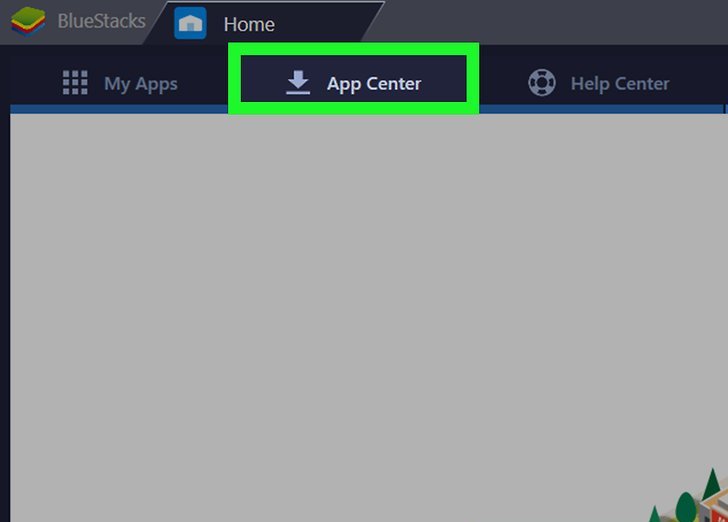Switch to the Home tab label
Viewport: 728px width, 522px height.
point(249,24)
